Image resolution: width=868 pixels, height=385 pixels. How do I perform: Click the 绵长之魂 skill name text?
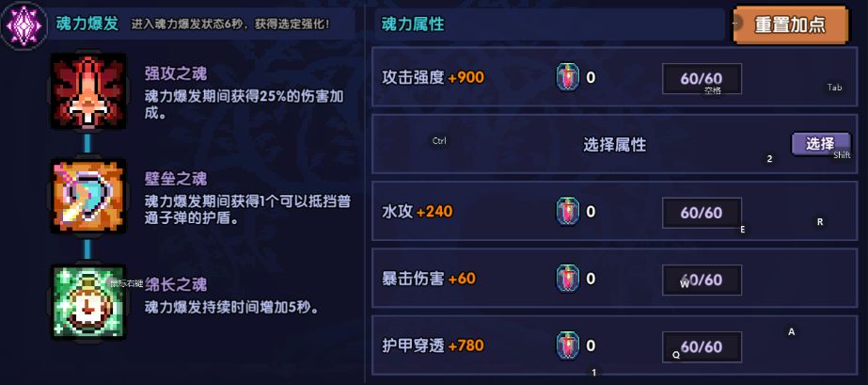[x=175, y=284]
